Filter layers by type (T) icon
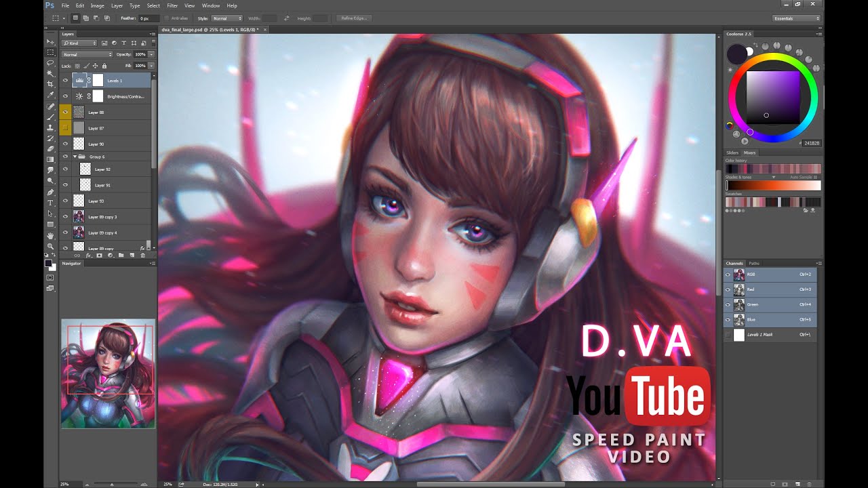 pyautogui.click(x=125, y=43)
